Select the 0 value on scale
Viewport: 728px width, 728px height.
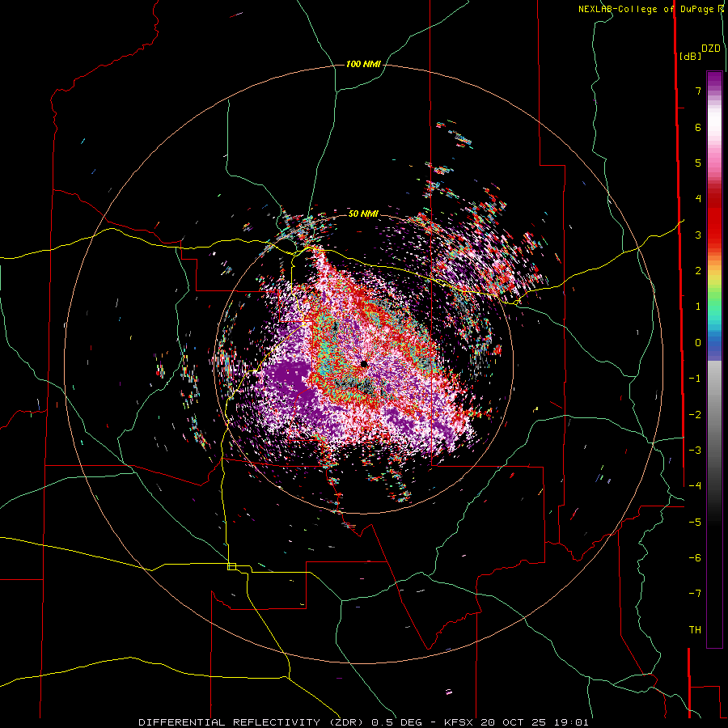[698, 343]
